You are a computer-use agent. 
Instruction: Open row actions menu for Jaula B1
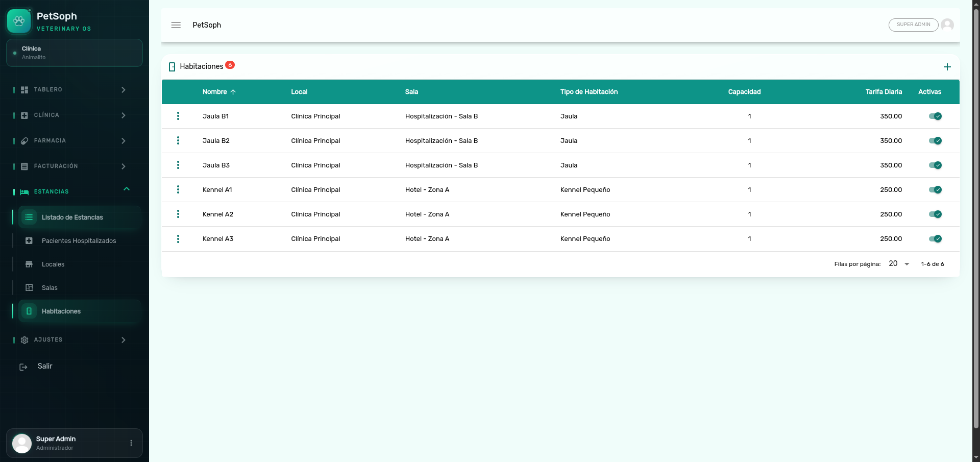pos(178,116)
